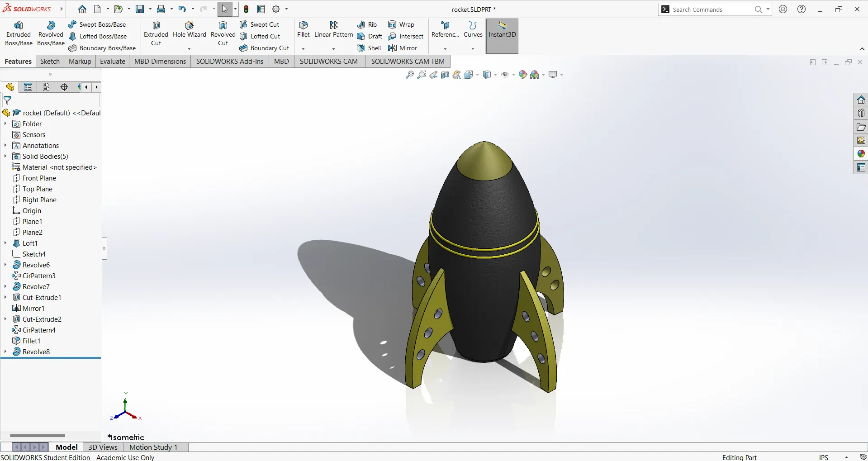Expand the Solid Bodies(5) folder
Screen dimensions: 868x461
(5, 156)
